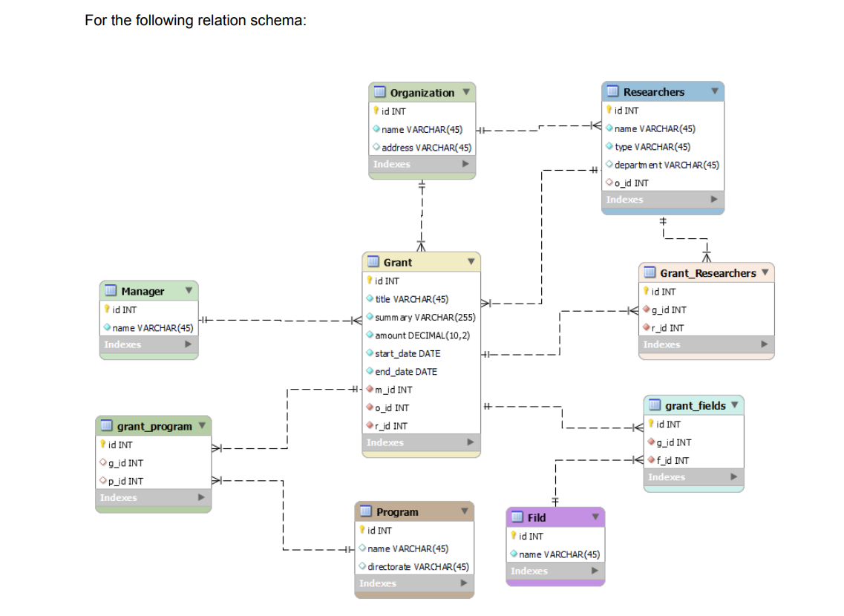This screenshot has height=616, width=844.
Task: Click the diamond icon beside Researchers o_id
Action: (x=609, y=183)
